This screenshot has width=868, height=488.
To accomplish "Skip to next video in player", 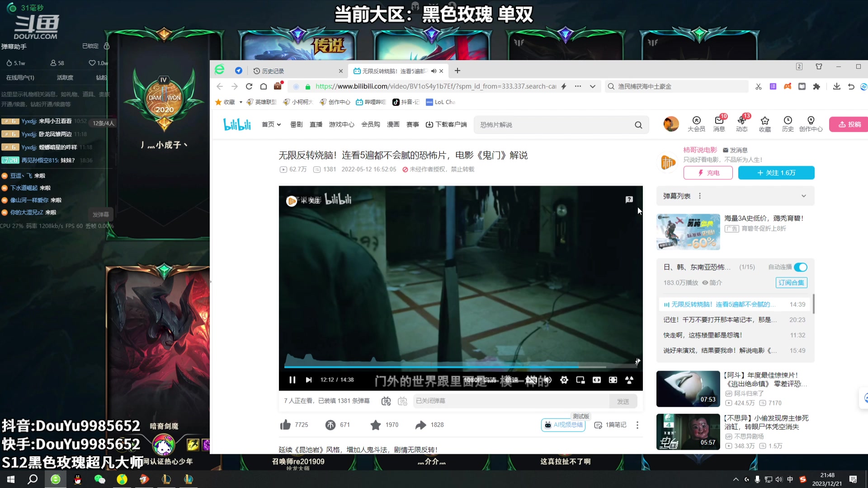I will (309, 380).
